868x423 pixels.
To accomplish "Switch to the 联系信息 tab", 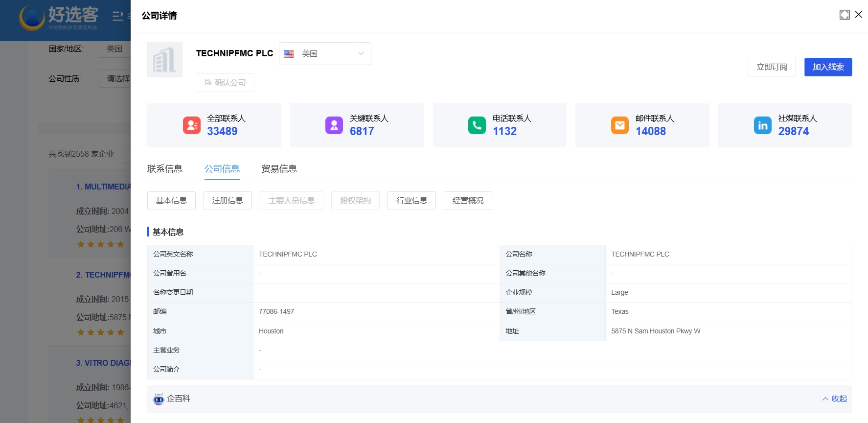I will tap(165, 169).
